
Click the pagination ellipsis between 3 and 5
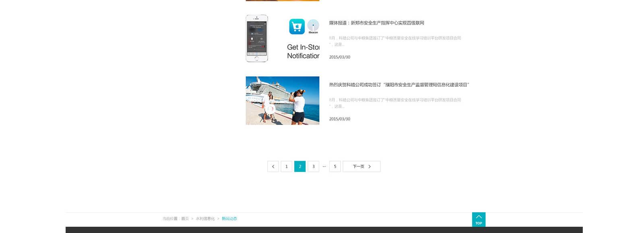click(x=324, y=166)
